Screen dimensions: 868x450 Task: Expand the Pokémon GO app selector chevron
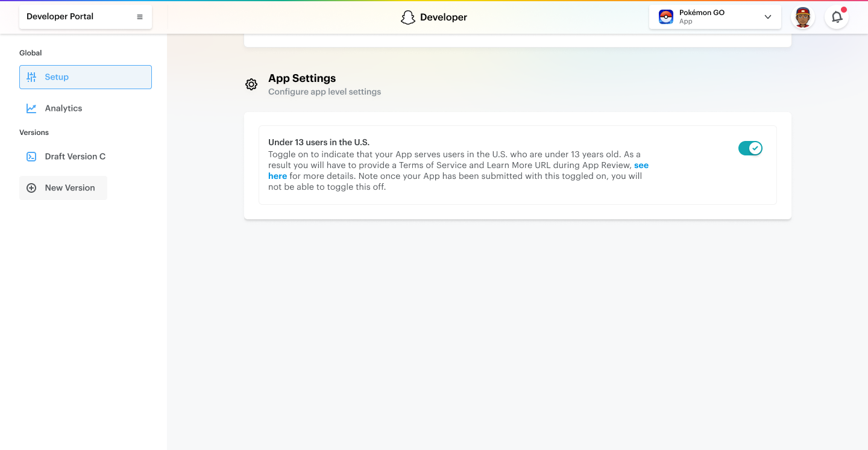[768, 17]
